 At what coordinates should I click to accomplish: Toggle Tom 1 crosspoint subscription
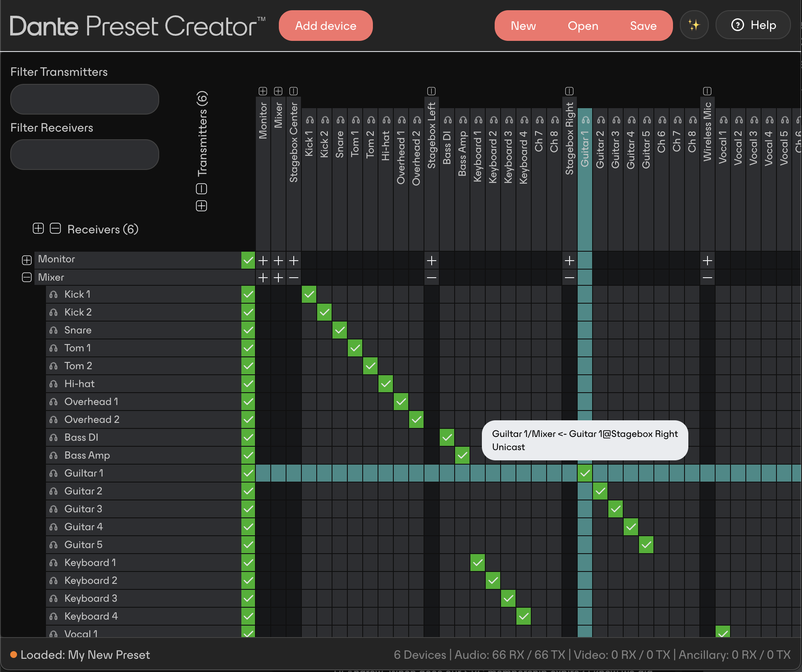tap(355, 348)
